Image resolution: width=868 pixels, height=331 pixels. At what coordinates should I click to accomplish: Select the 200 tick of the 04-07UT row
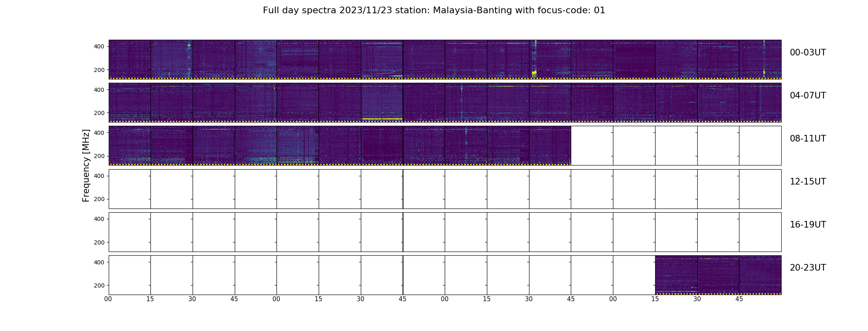(x=99, y=113)
